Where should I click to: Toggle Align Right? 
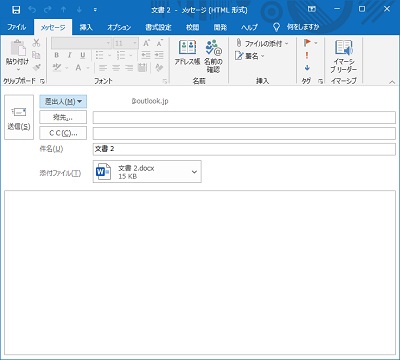point(129,68)
